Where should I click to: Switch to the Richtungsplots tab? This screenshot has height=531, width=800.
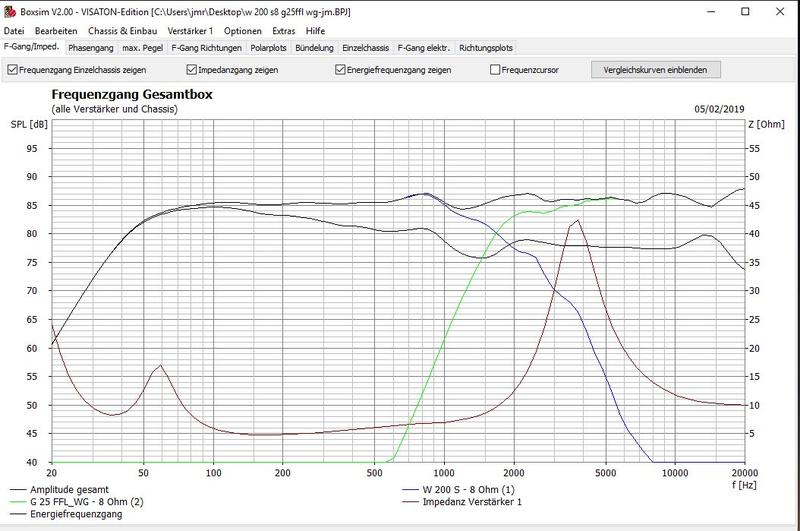[486, 48]
